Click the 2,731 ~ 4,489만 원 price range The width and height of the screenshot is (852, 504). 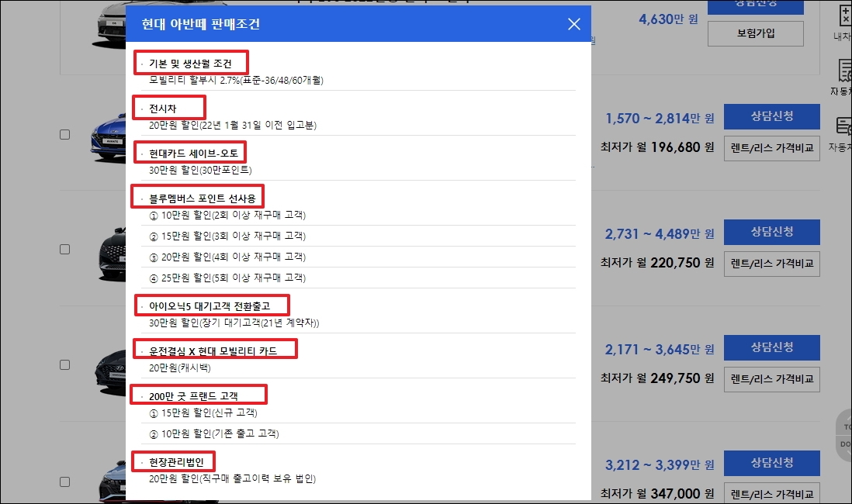[660, 234]
